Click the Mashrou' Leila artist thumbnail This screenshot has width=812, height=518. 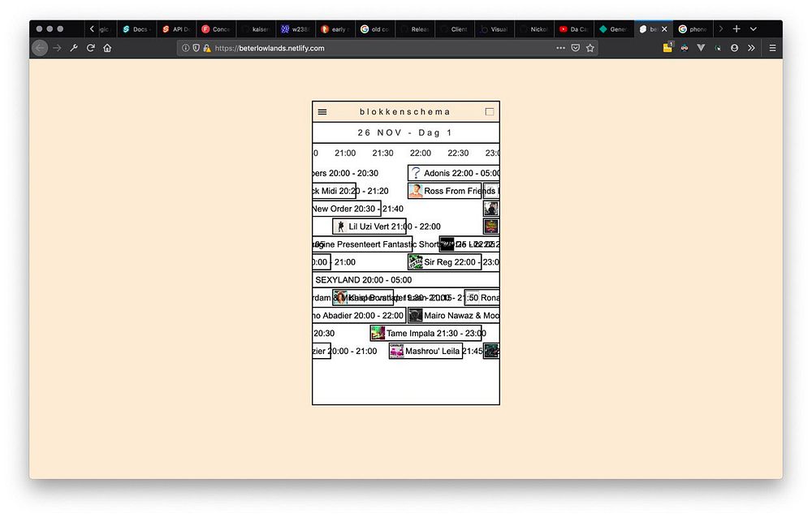[x=397, y=351]
